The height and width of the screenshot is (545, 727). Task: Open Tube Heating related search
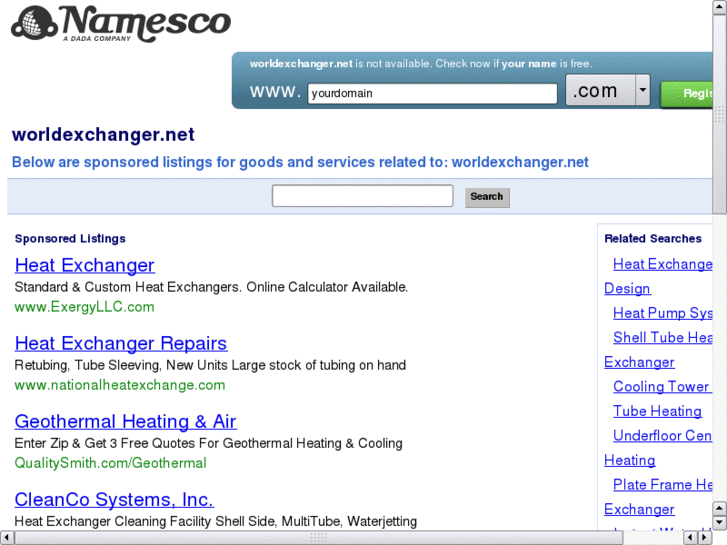pyautogui.click(x=657, y=411)
